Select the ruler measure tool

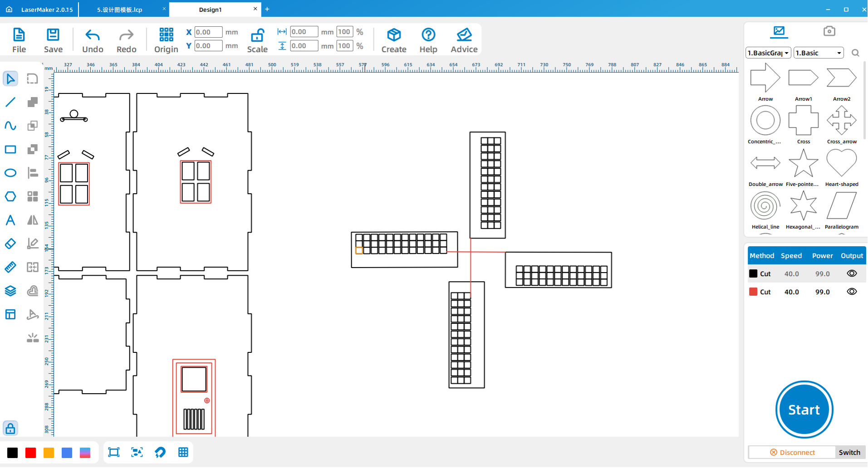point(10,267)
